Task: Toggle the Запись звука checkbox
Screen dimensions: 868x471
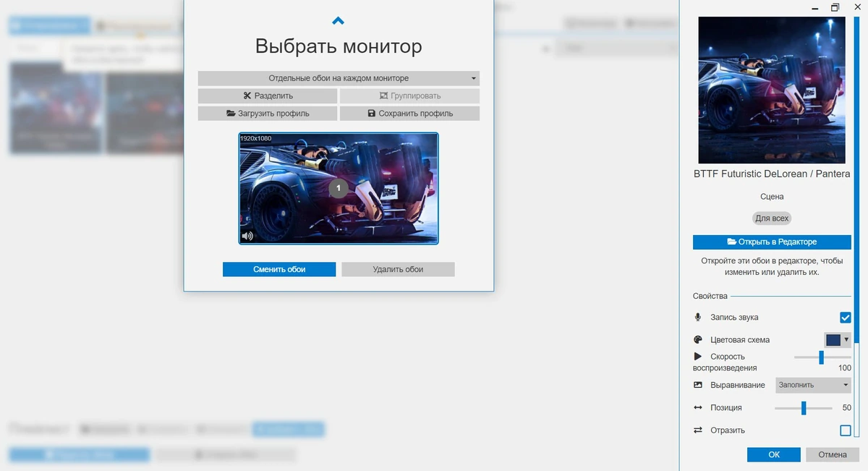Action: point(845,318)
